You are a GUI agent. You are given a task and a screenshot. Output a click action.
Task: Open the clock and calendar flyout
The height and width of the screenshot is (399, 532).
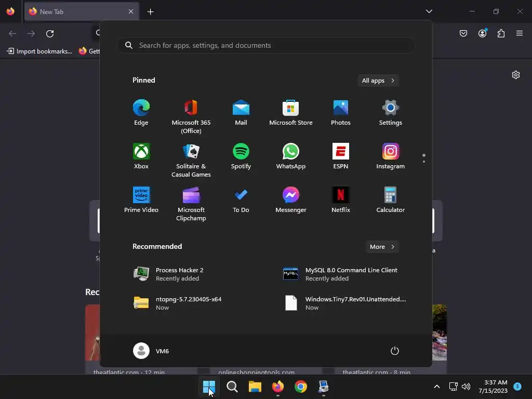(x=493, y=387)
